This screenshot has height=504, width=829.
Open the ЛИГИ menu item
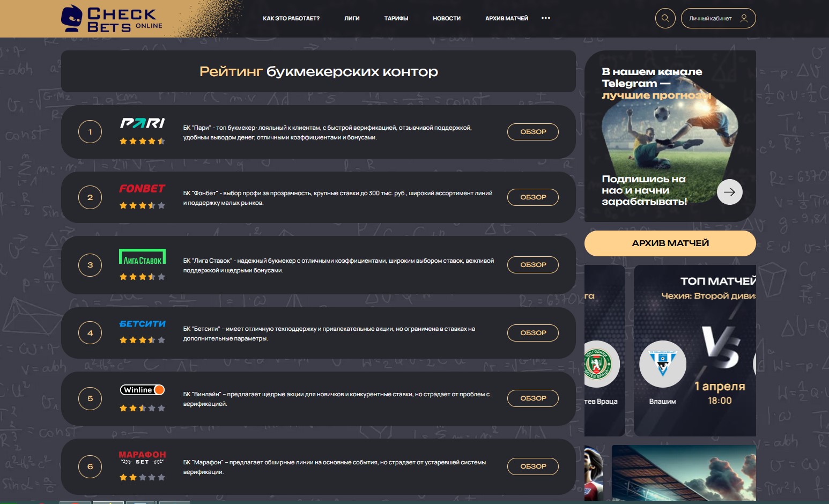351,18
